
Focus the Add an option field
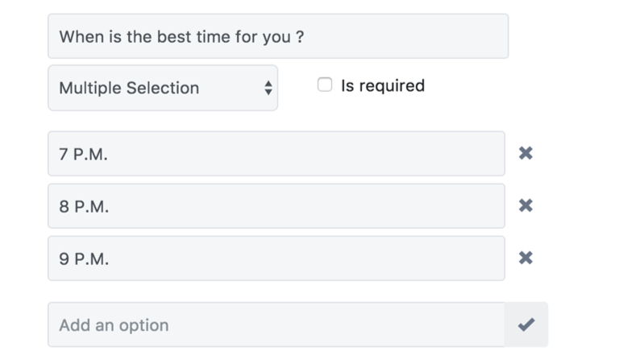276,325
